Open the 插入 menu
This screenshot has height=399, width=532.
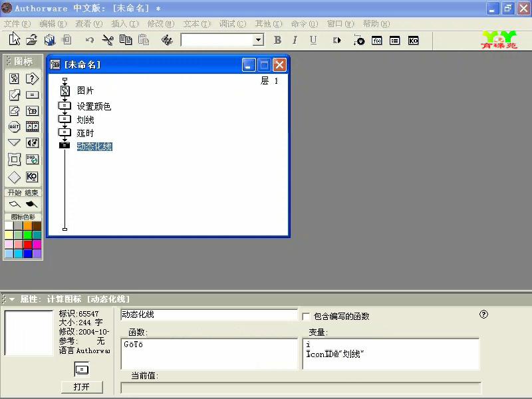125,24
